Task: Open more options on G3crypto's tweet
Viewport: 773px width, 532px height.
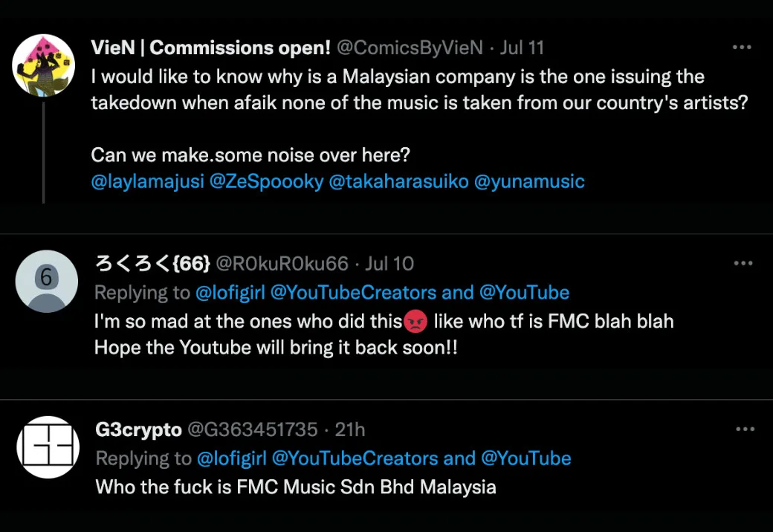Action: click(x=744, y=429)
